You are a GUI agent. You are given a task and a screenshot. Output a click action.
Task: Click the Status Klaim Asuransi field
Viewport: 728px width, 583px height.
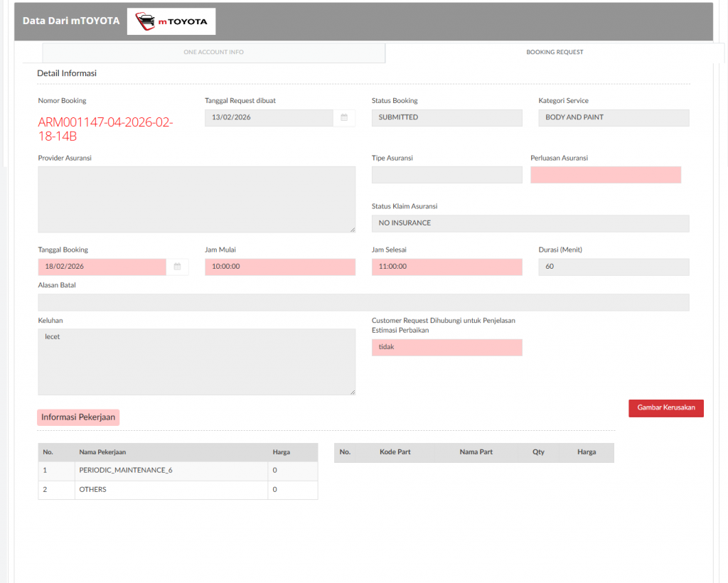click(x=530, y=223)
